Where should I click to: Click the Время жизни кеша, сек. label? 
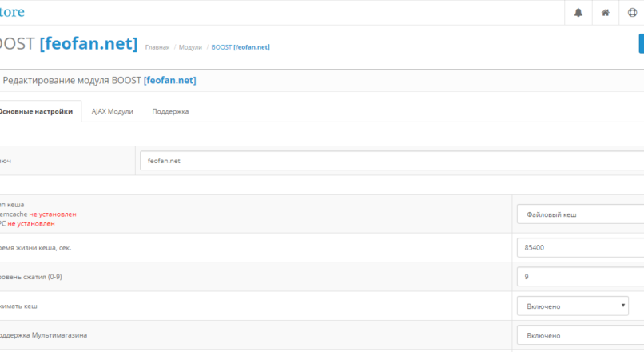click(x=35, y=248)
